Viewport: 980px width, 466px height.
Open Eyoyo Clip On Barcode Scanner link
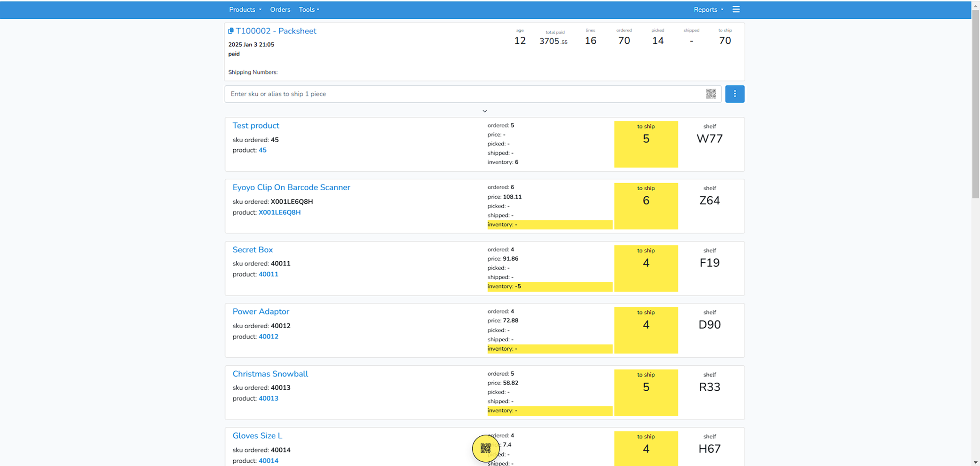(291, 187)
